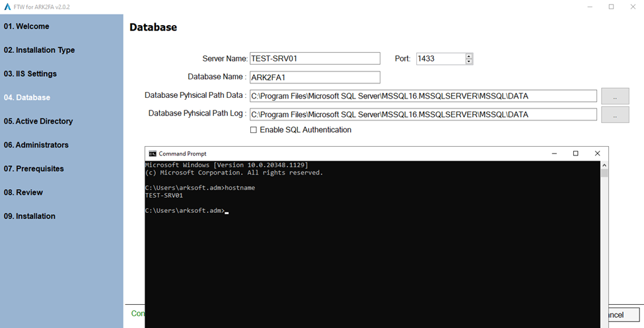Click the Command Prompt title bar icon

(153, 153)
